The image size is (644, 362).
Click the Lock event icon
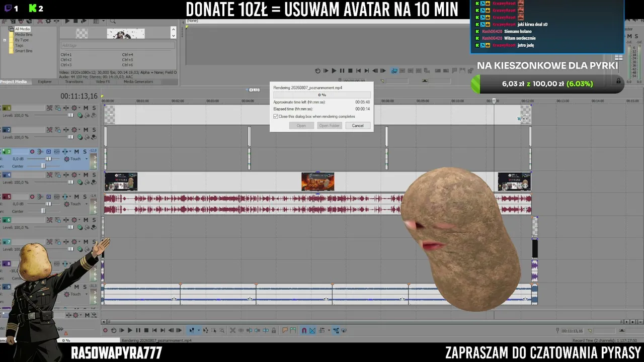pyautogui.click(x=273, y=330)
